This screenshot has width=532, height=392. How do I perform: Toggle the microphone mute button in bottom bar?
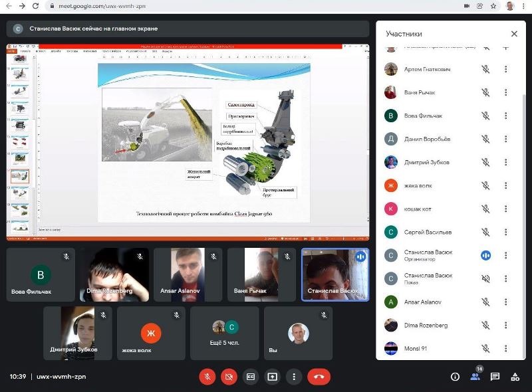click(207, 377)
